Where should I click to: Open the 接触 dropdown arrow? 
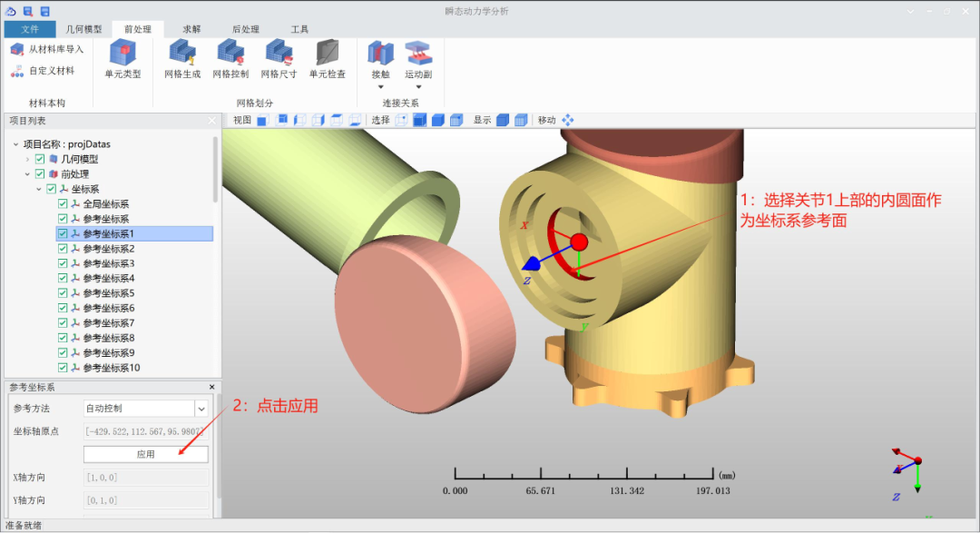click(x=380, y=87)
